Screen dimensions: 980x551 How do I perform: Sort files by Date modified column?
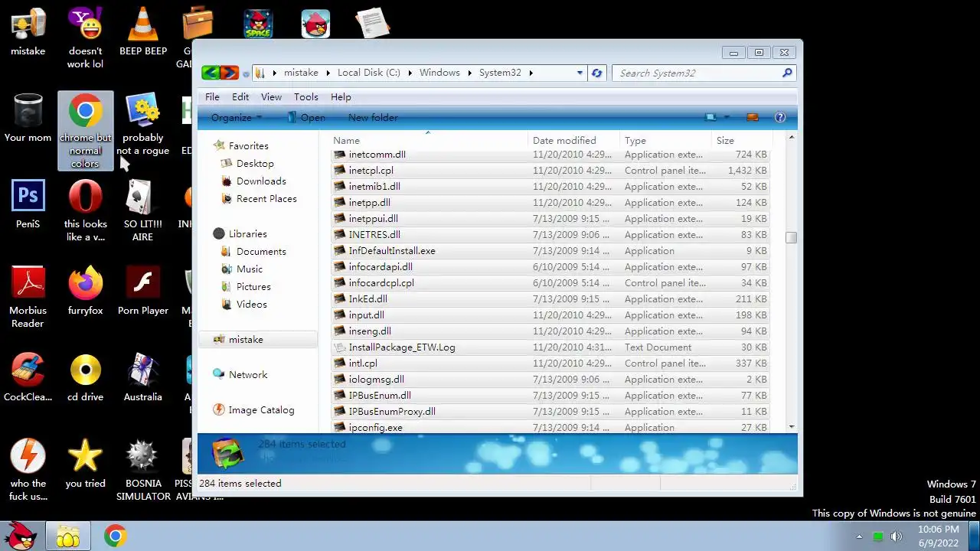573,140
